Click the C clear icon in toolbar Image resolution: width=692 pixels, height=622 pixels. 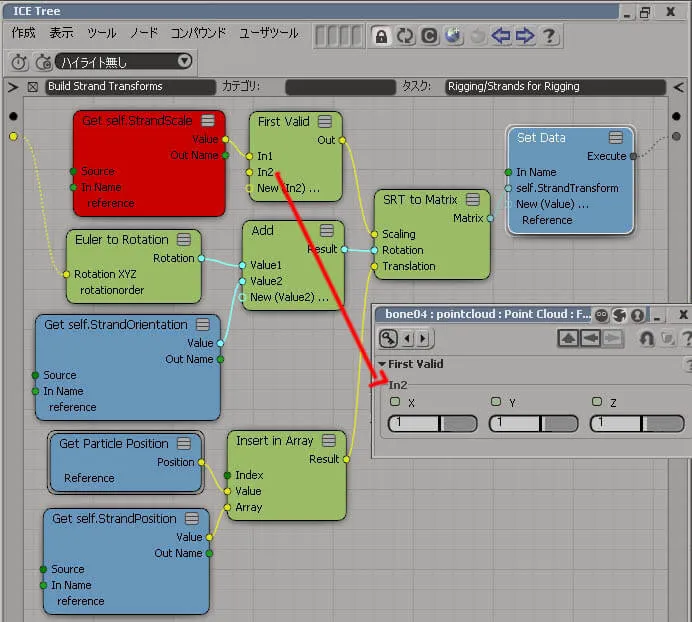click(429, 36)
